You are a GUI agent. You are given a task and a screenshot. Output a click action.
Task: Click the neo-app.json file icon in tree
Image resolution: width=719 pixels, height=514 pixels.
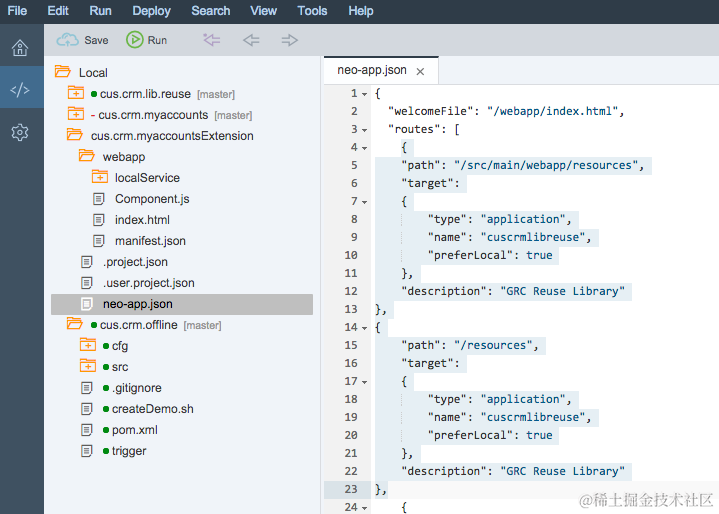pos(87,304)
